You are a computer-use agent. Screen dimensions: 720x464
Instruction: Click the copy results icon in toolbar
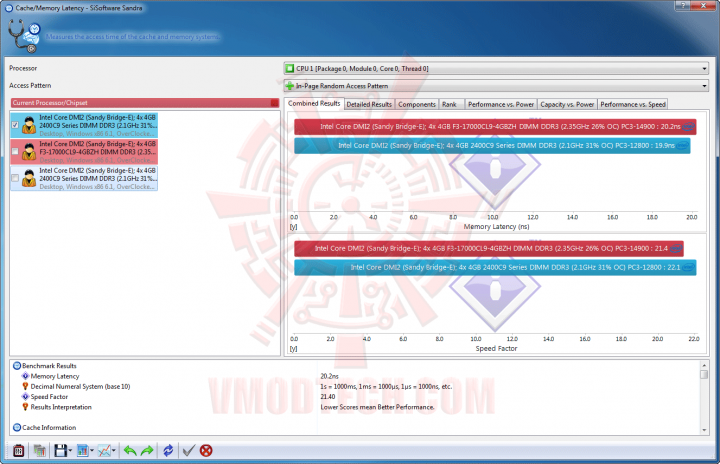coord(39,451)
